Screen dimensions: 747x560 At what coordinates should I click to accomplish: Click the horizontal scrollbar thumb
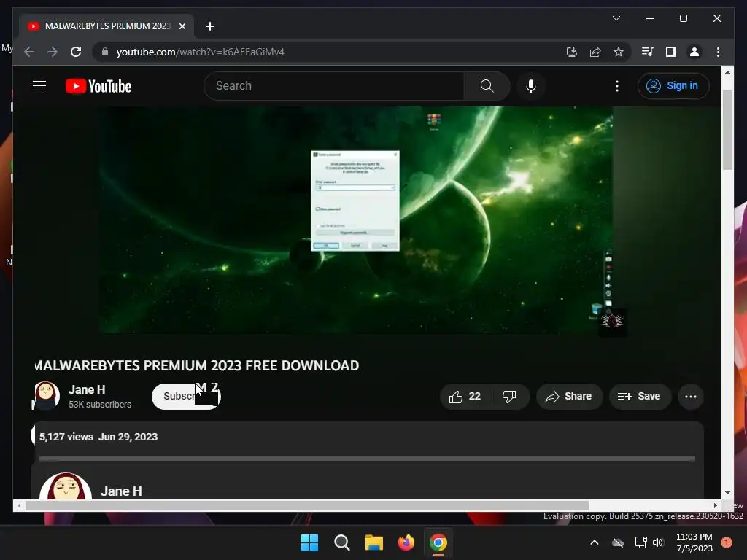[307, 505]
